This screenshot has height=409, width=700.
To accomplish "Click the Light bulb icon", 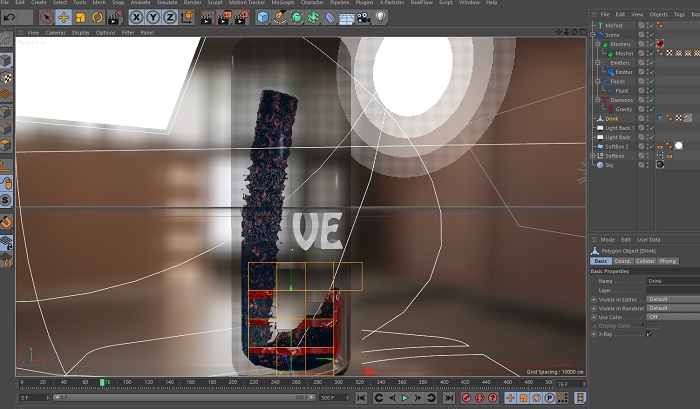I will point(380,17).
